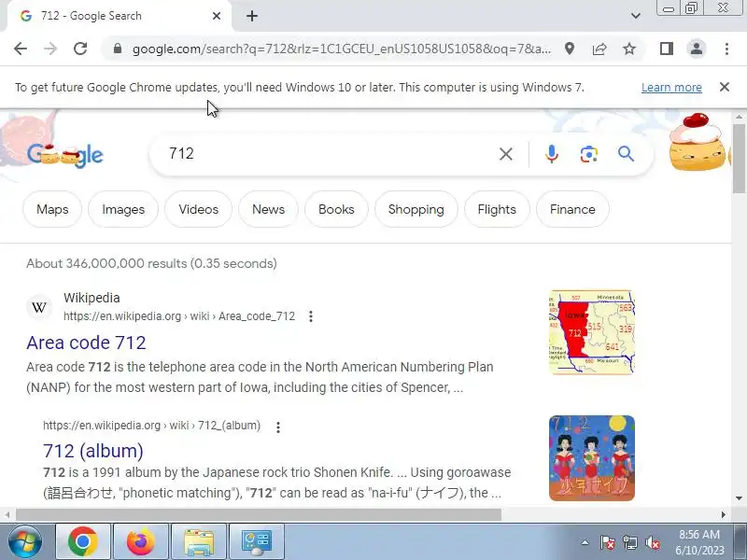This screenshot has width=747, height=560.
Task: Click the padlock site info icon
Action: tap(118, 49)
